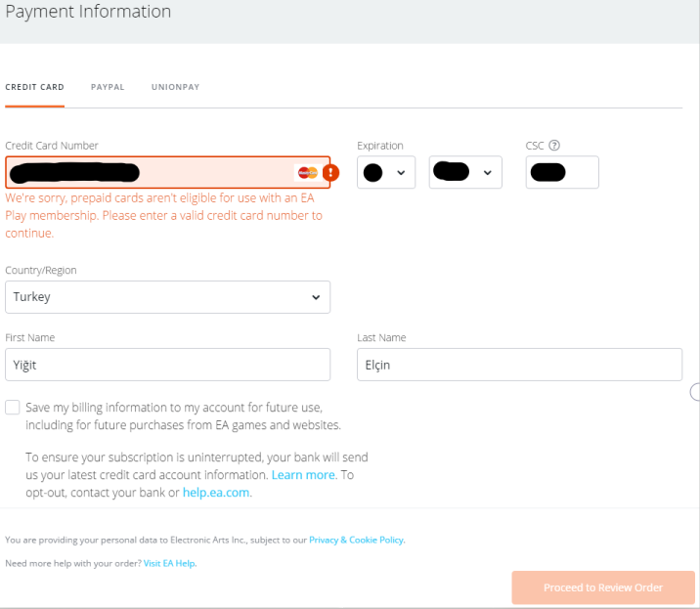This screenshot has width=700, height=609.
Task: Open the expiration month dropdown
Action: coord(386,173)
